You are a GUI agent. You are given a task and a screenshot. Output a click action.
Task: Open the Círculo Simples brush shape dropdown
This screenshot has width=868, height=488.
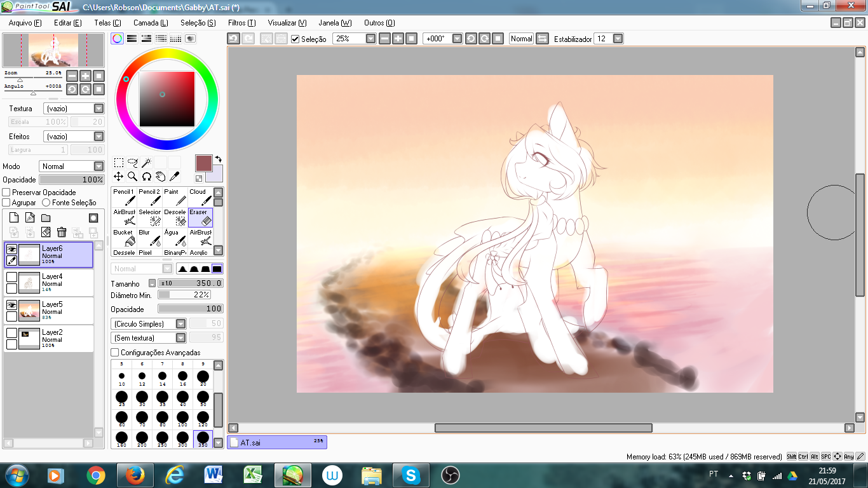(149, 324)
